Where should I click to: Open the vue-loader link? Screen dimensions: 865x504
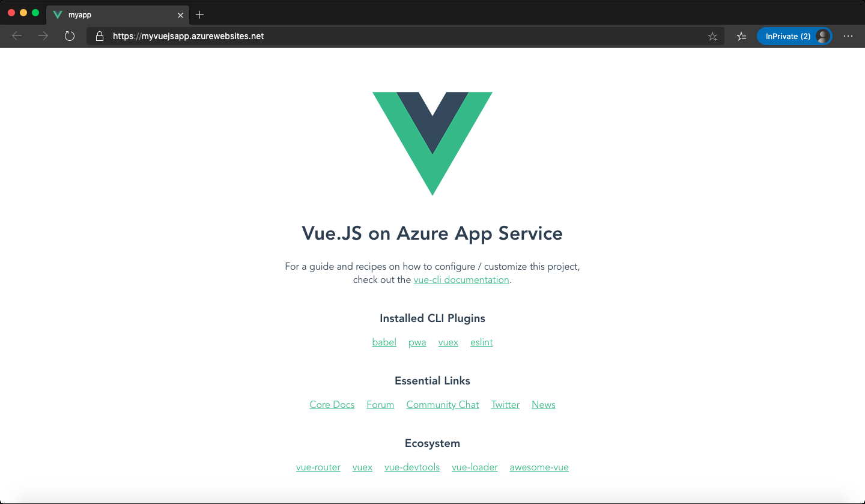click(475, 467)
